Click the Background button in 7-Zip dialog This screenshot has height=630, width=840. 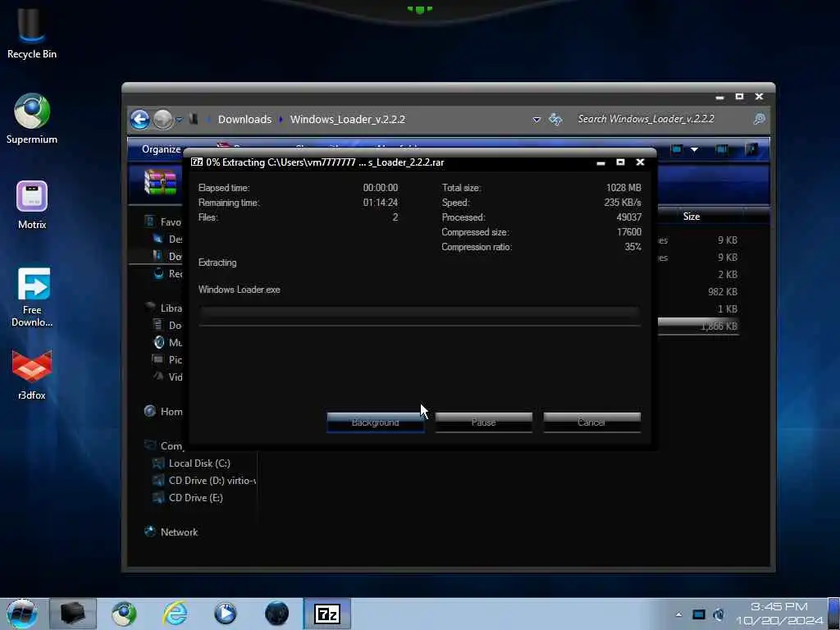[376, 422]
